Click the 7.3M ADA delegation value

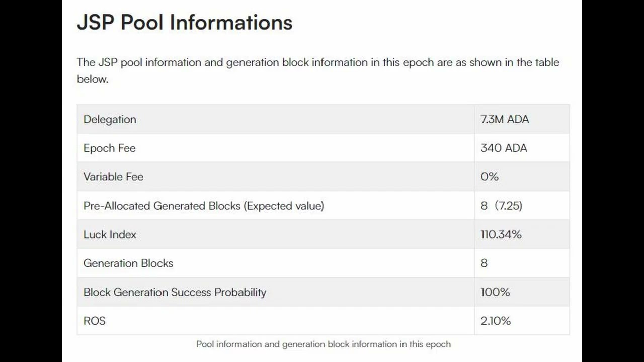505,119
